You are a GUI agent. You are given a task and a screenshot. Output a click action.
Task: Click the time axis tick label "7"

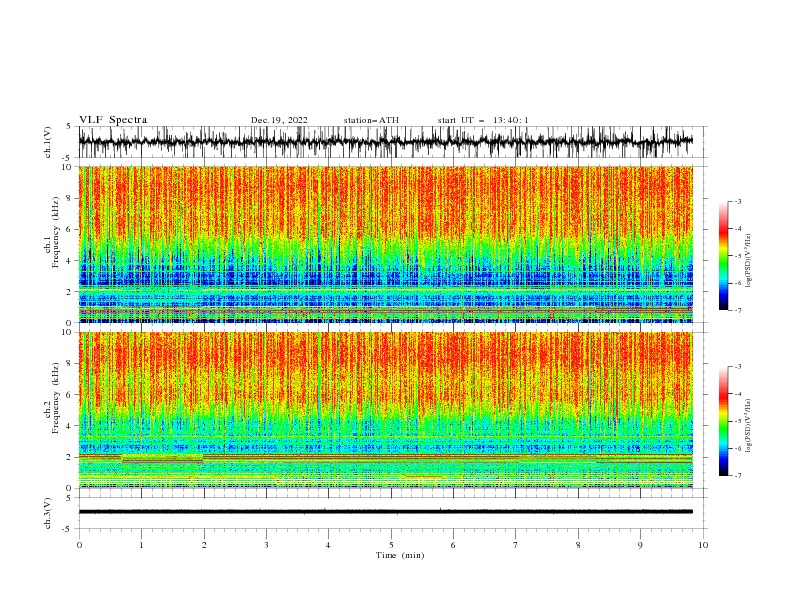point(516,545)
